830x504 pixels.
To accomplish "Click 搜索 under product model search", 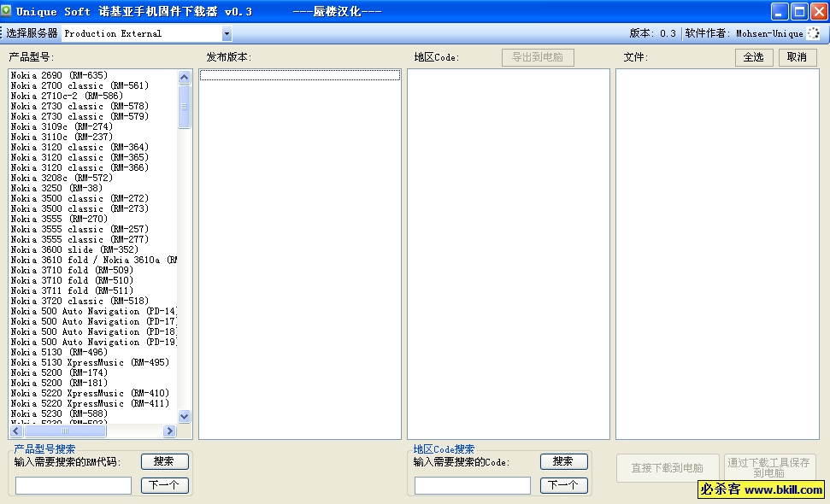I will click(165, 461).
